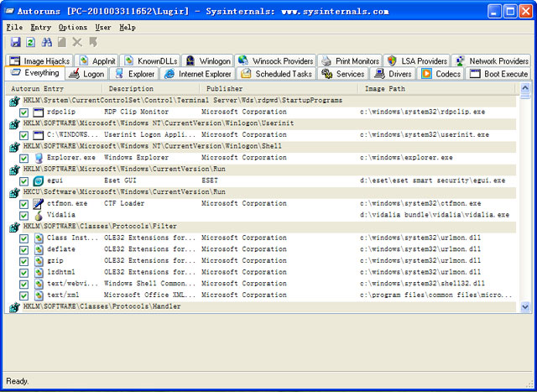
Task: Switch to the Scheduled Tasks tab
Action: point(277,74)
